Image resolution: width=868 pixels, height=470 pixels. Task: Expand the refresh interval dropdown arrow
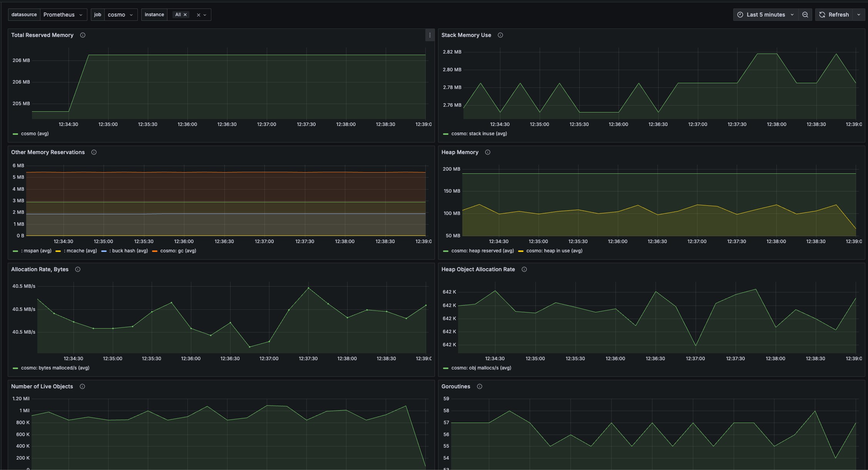pyautogui.click(x=858, y=14)
